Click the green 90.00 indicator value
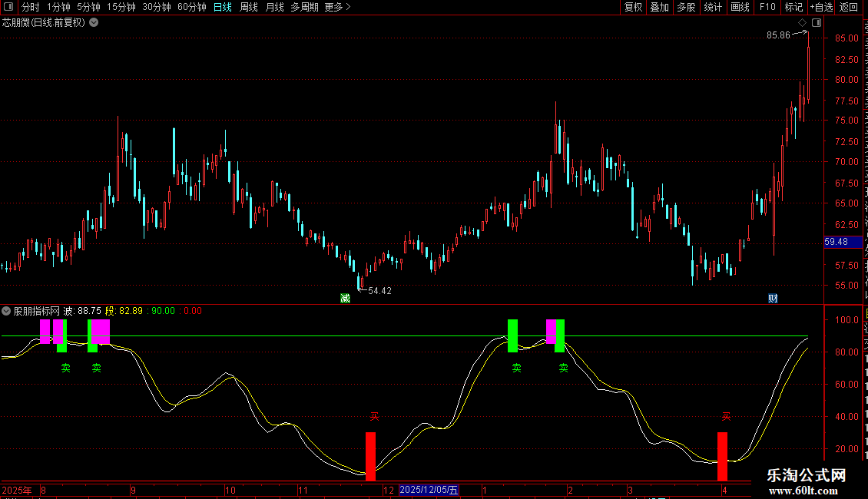 [x=164, y=311]
